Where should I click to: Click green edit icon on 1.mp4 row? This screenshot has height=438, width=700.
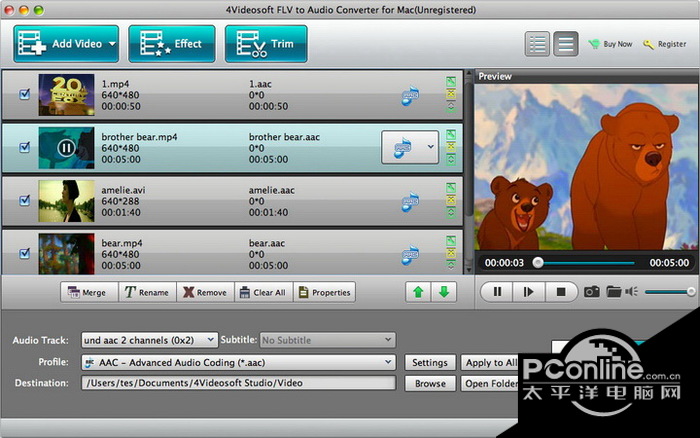click(451, 82)
